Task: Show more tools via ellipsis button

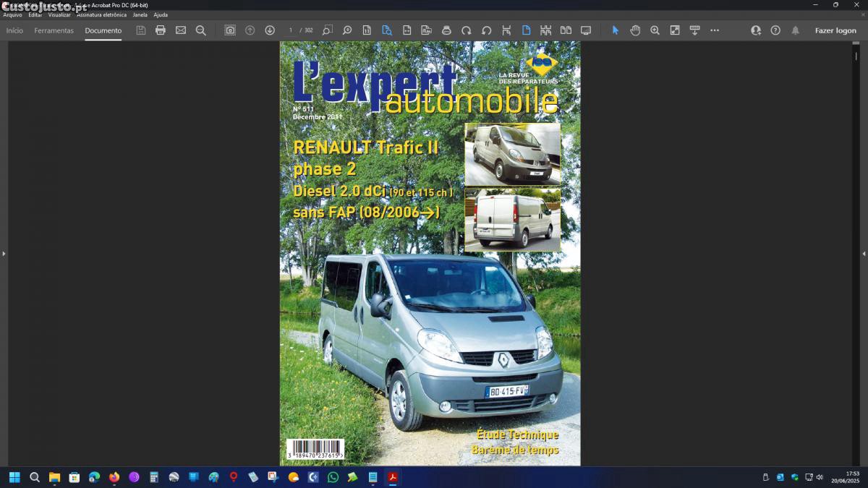Action: 715,30
